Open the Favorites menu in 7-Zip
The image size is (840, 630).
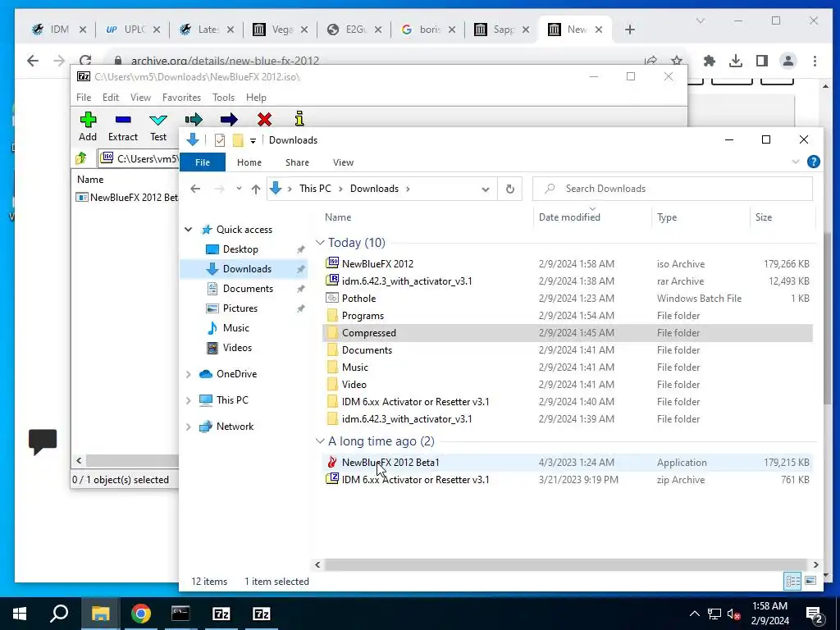click(x=181, y=98)
